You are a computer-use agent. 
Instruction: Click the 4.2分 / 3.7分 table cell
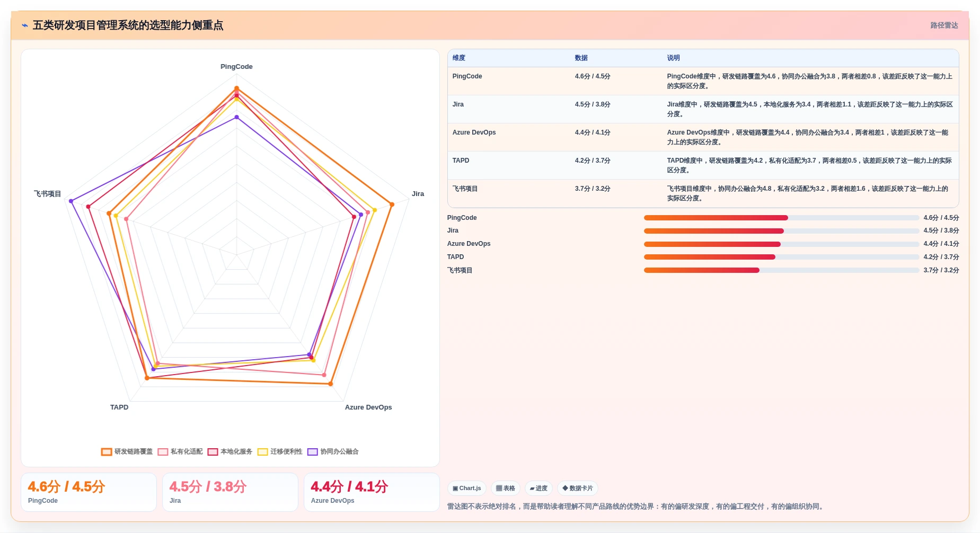(x=593, y=161)
